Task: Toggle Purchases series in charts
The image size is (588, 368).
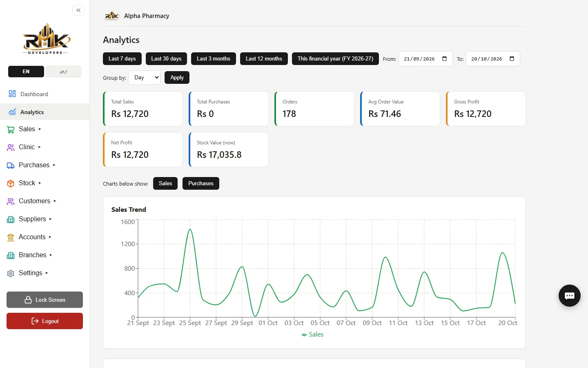Action: (x=201, y=183)
